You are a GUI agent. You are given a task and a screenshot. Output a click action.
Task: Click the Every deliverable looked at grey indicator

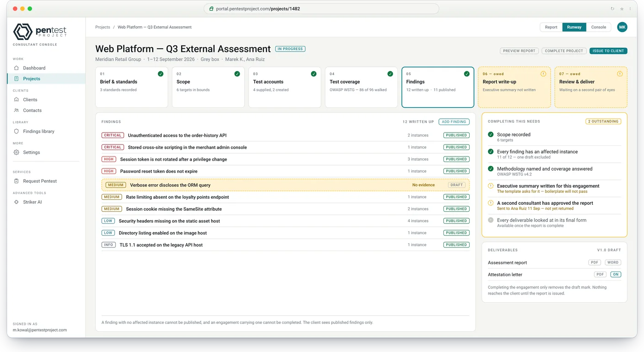point(491,220)
